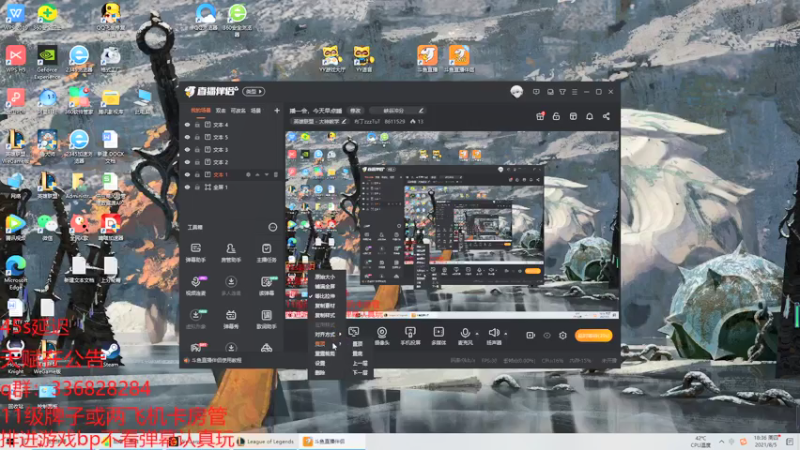Open the 房管助手 tool
The height and width of the screenshot is (450, 800).
coord(231,253)
